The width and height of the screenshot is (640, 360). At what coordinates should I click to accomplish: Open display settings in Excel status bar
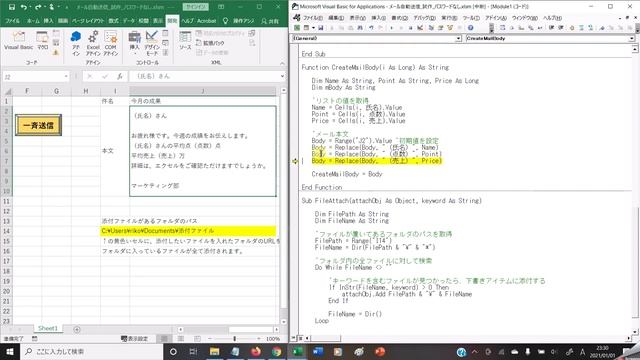134,339
